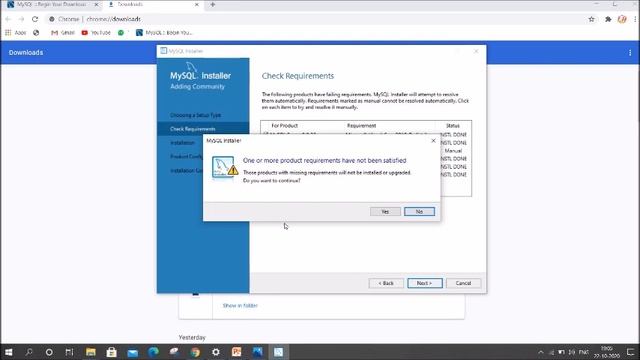Click Show in folder link in Chrome
The height and width of the screenshot is (360, 640).
(x=240, y=306)
